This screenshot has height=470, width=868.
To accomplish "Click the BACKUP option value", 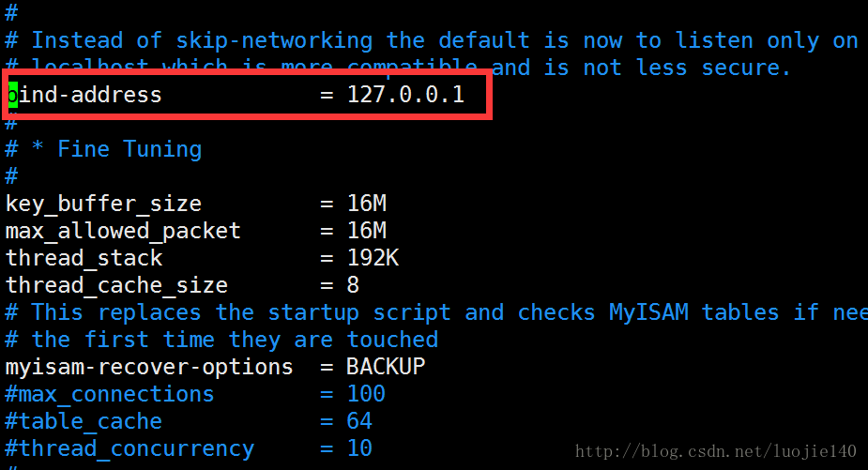I will pos(386,367).
